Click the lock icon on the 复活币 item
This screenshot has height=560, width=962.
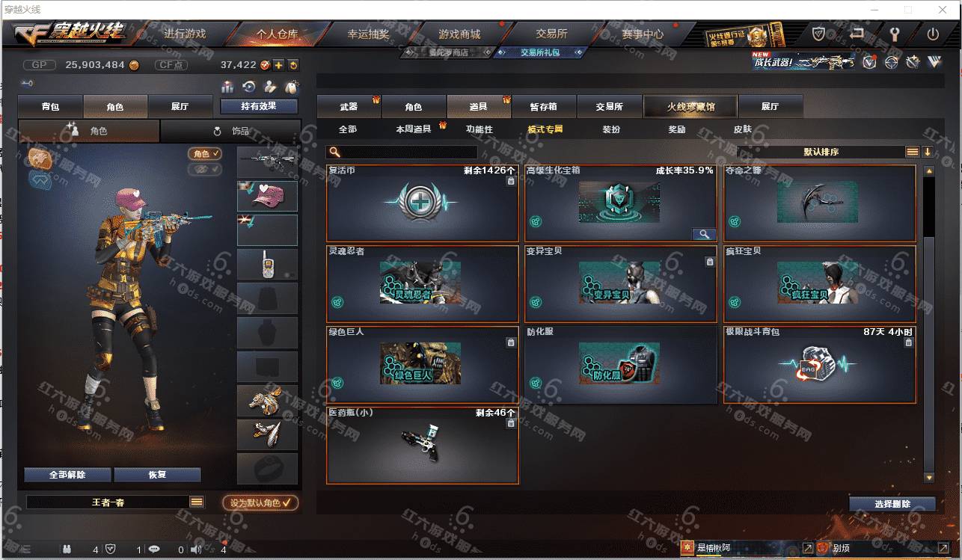tap(510, 181)
